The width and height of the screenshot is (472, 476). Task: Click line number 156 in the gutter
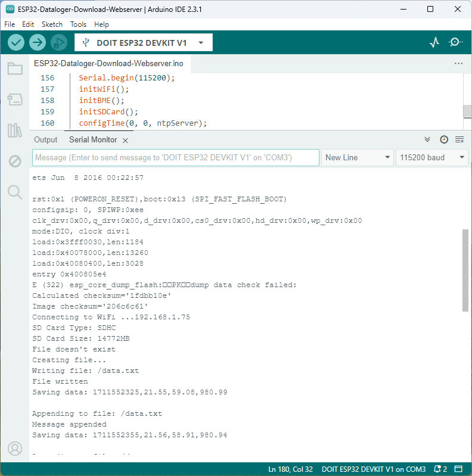[48, 78]
